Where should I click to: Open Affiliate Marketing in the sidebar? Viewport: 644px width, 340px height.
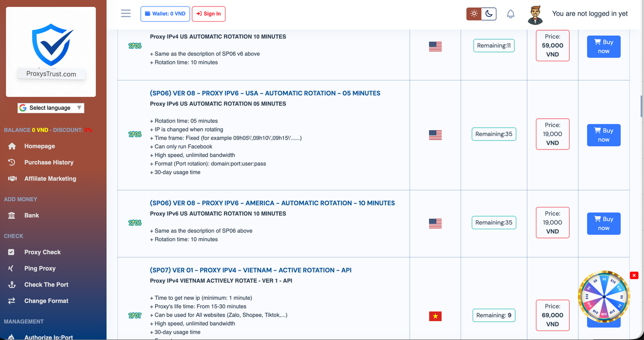[50, 179]
